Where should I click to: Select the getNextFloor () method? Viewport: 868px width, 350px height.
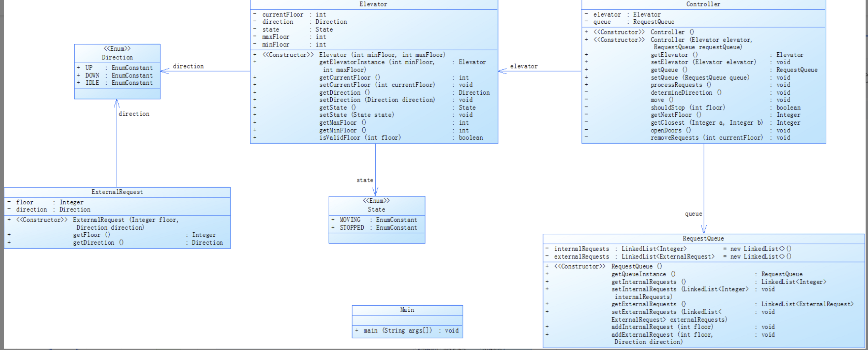click(693, 115)
